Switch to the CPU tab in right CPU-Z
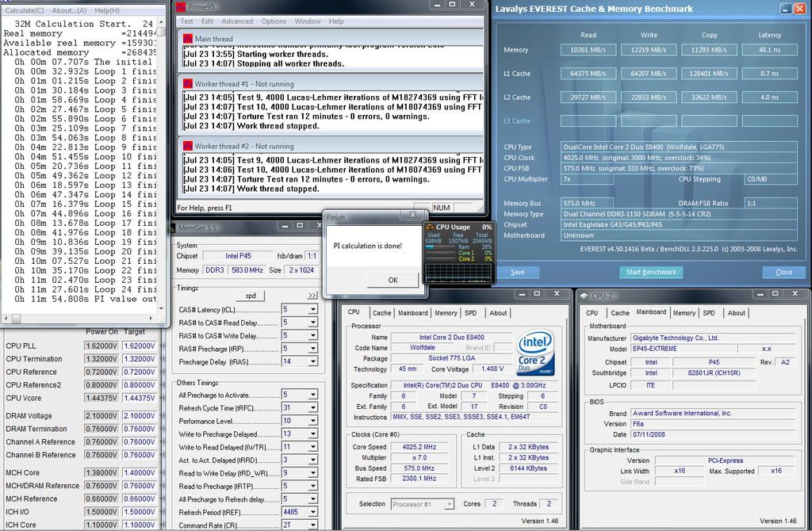Viewport: 812px width, 531px height. (x=592, y=313)
